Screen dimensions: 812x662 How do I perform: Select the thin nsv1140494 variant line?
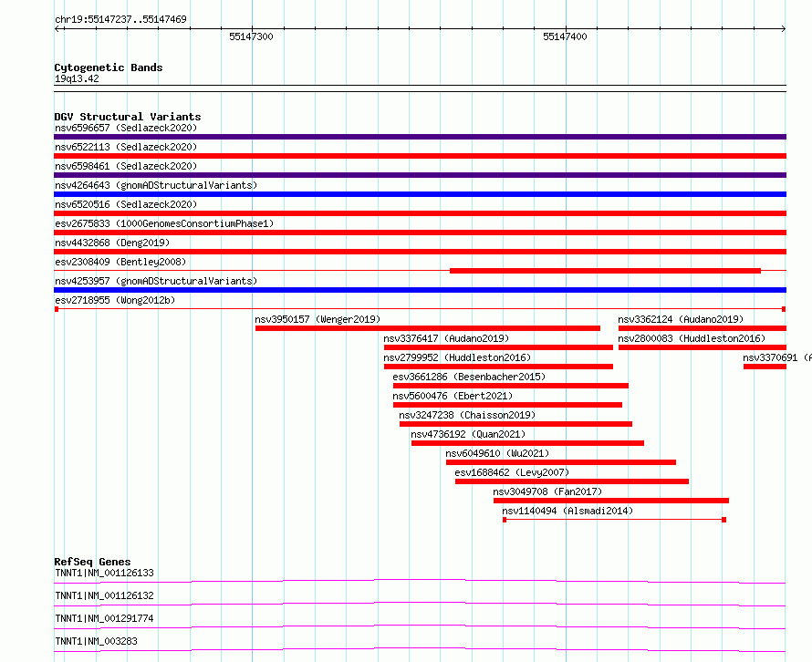(614, 520)
